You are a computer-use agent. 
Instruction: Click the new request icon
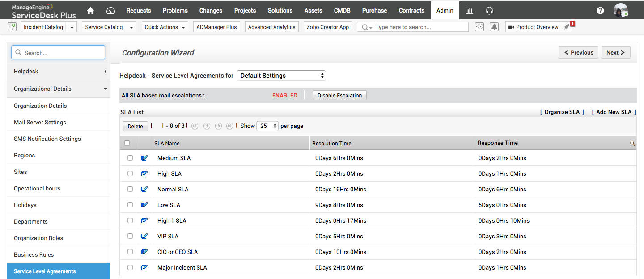(x=12, y=27)
